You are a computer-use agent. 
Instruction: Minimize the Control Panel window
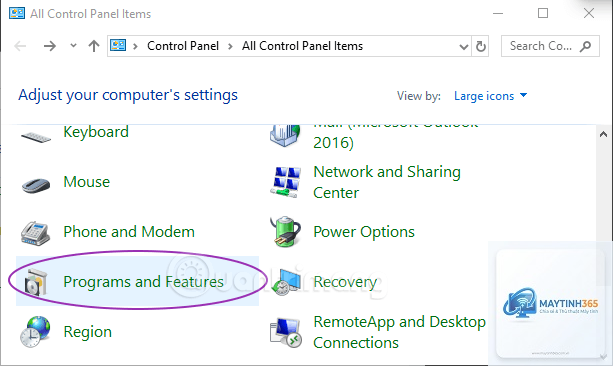click(x=498, y=13)
